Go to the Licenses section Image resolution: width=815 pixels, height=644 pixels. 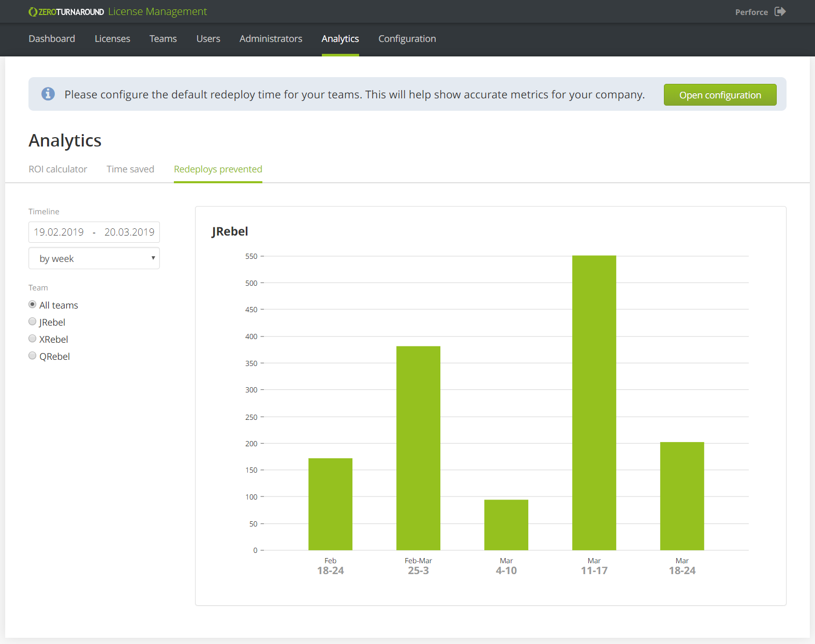coord(112,39)
